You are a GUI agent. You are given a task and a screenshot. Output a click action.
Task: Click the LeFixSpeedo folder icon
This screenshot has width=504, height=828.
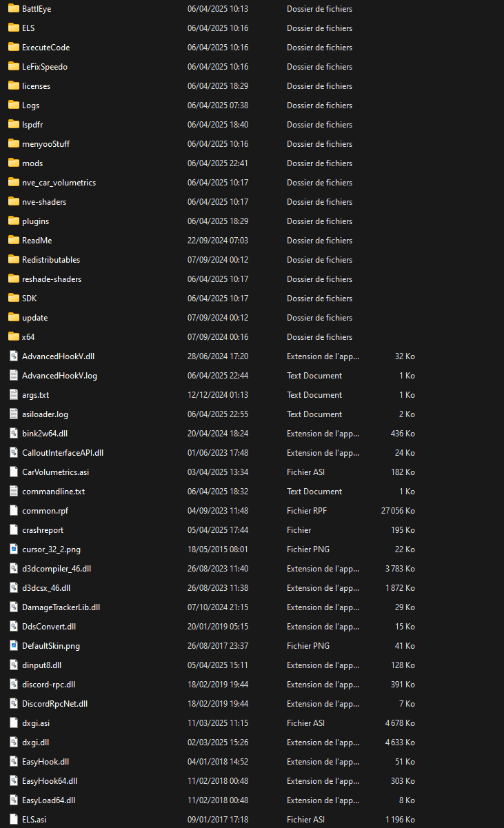[14, 67]
